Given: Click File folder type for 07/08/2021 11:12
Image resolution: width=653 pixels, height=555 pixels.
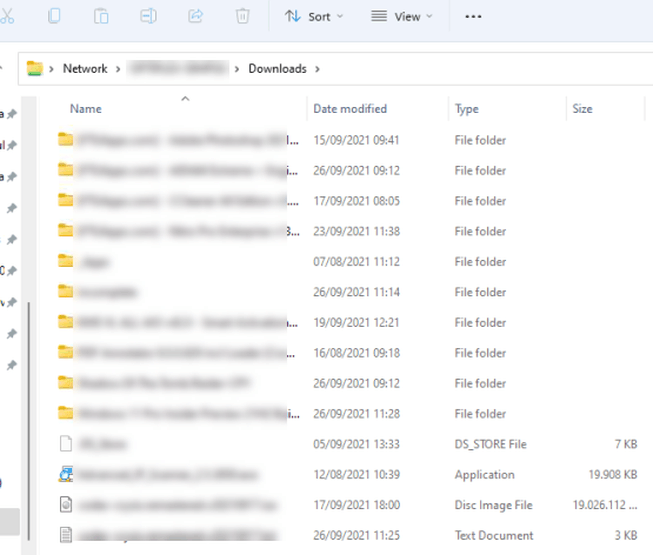Looking at the screenshot, I should (480, 261).
